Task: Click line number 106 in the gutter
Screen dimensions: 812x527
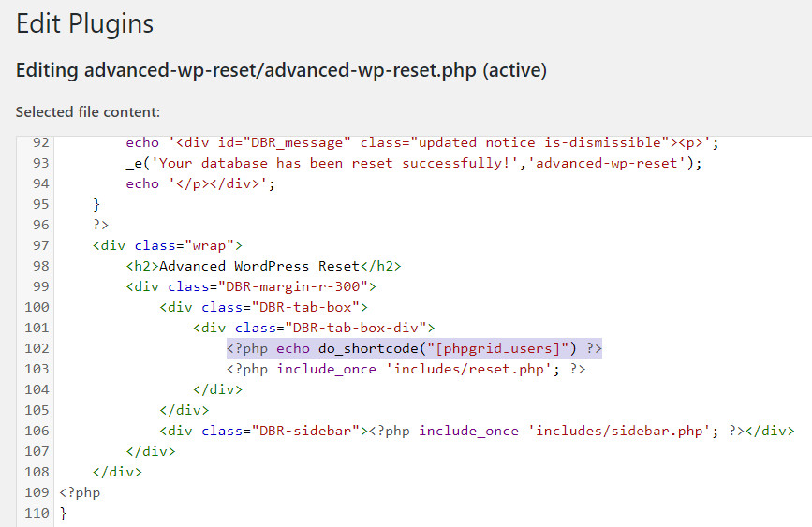Action: point(35,431)
